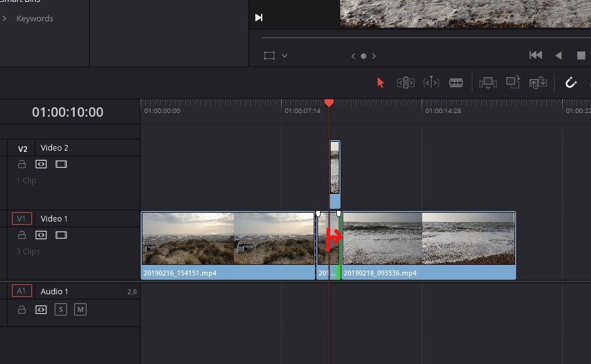Lock the Video 2 track
Image resolution: width=591 pixels, height=364 pixels.
(x=22, y=164)
